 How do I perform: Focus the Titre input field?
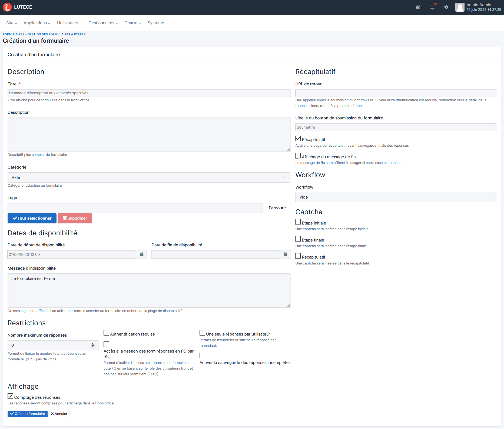click(149, 93)
